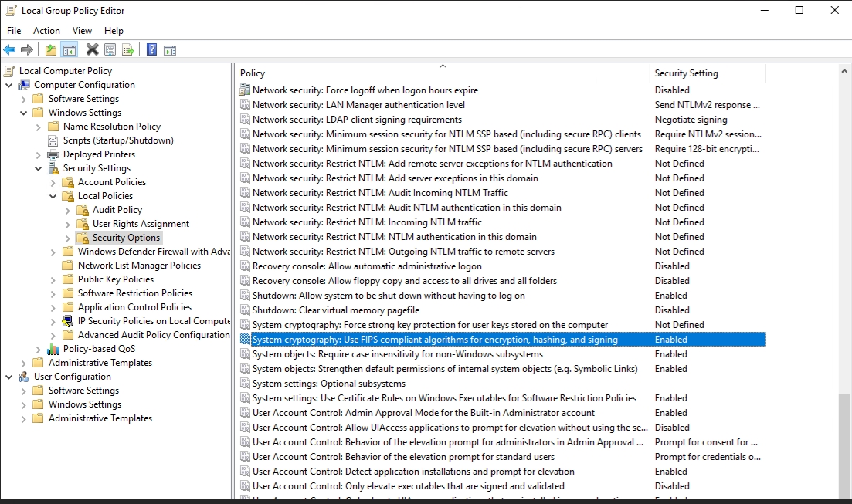This screenshot has width=852, height=504.
Task: Click the blue Help question mark icon
Action: coord(151,50)
